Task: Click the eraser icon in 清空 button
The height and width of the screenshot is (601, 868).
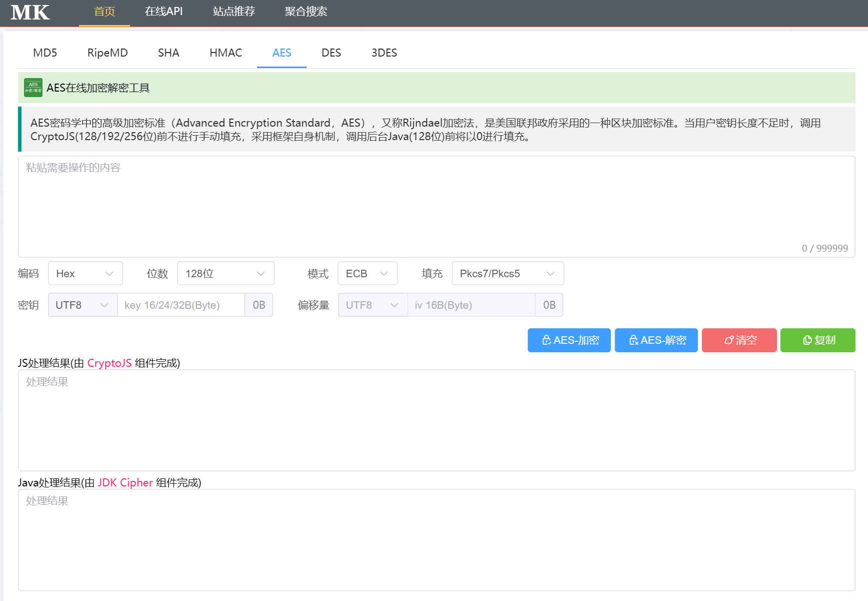Action: (x=728, y=340)
